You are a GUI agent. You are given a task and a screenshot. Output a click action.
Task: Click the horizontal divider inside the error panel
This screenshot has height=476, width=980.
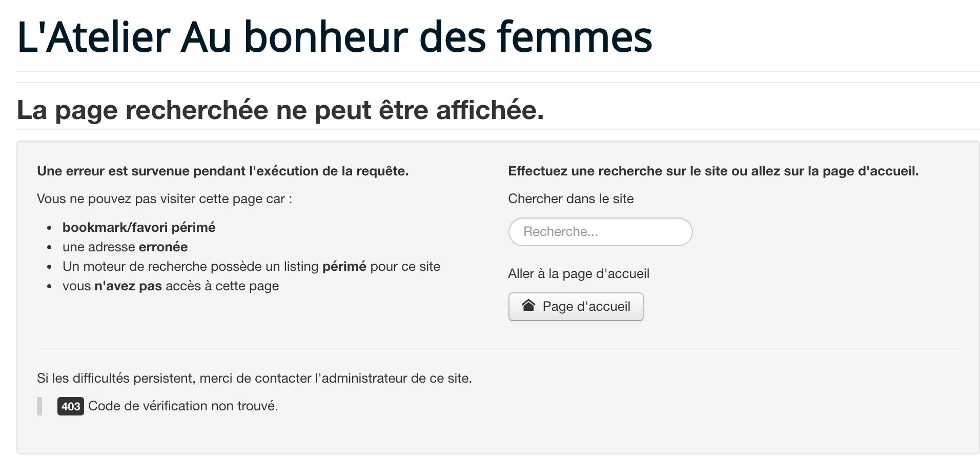[x=498, y=350]
